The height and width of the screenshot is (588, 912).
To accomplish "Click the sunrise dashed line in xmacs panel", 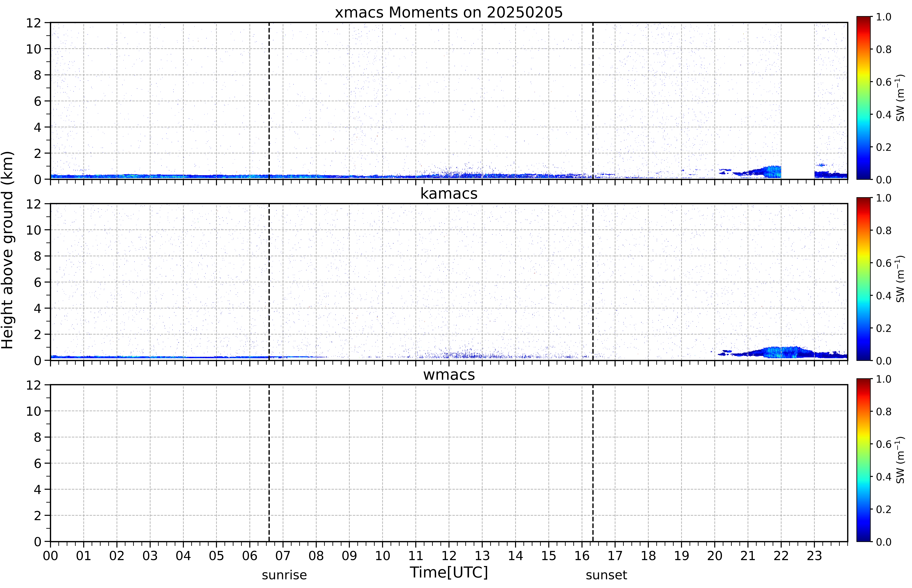I will click(269, 101).
